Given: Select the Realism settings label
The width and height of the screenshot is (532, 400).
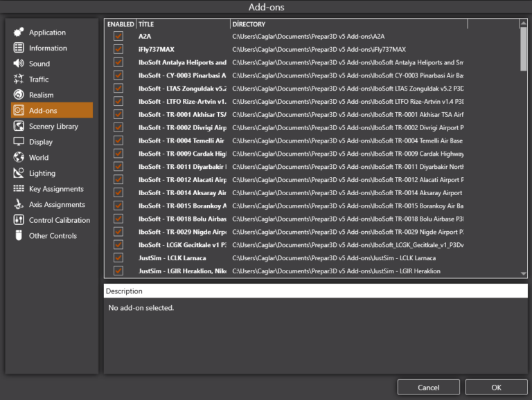Looking at the screenshot, I should point(41,95).
